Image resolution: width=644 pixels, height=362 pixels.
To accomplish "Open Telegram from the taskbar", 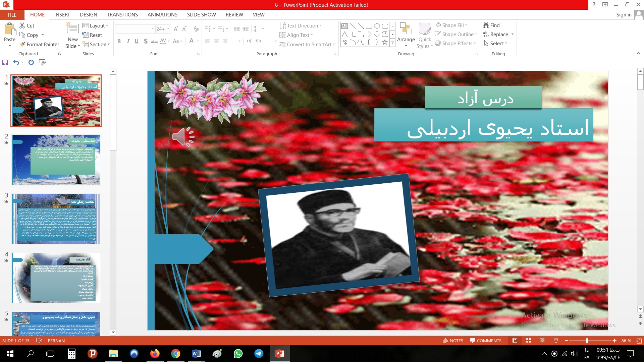I will [x=259, y=354].
